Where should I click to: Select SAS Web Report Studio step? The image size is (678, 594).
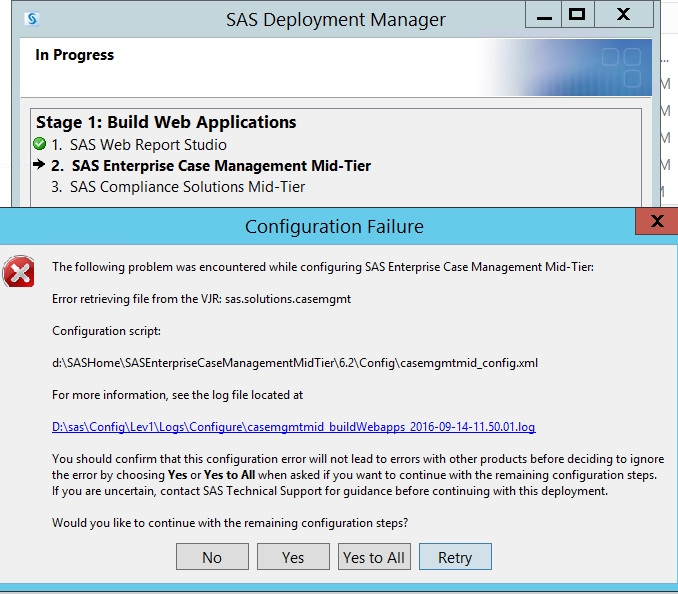(148, 145)
